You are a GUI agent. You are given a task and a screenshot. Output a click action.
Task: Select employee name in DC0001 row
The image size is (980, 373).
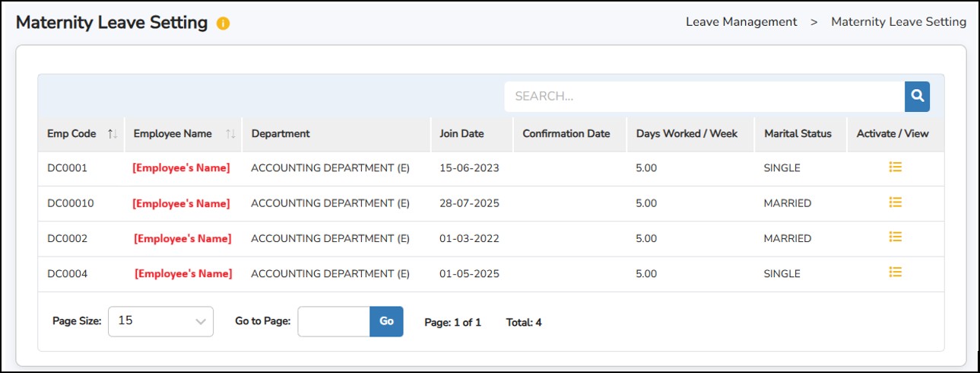point(181,168)
